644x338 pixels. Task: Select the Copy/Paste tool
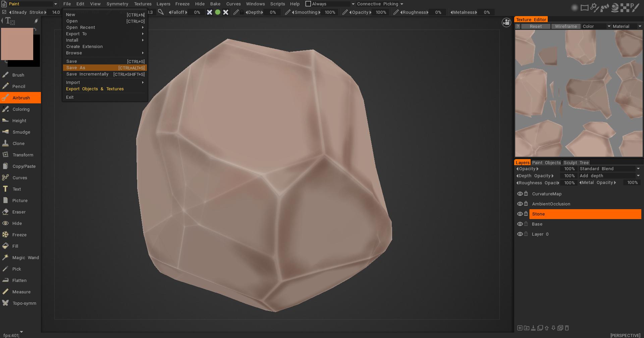click(20, 166)
